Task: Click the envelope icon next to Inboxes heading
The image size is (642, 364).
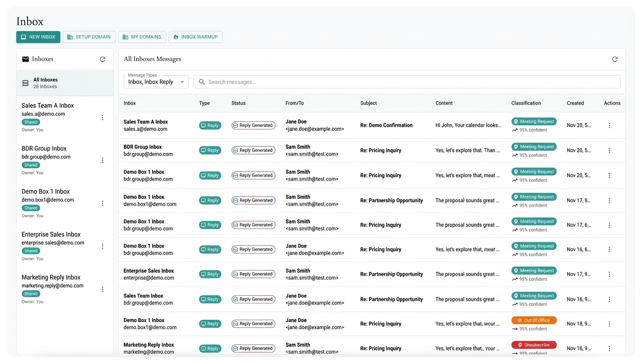Action: [x=26, y=59]
